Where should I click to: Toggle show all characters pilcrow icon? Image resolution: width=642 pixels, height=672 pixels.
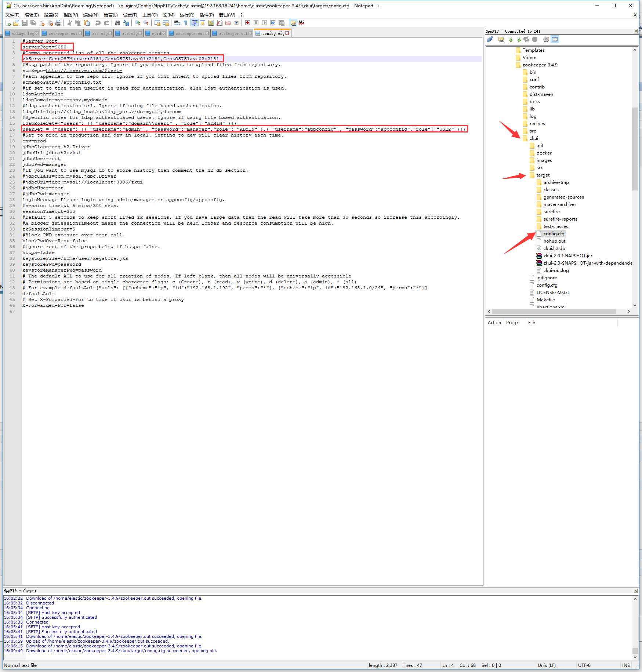(186, 23)
